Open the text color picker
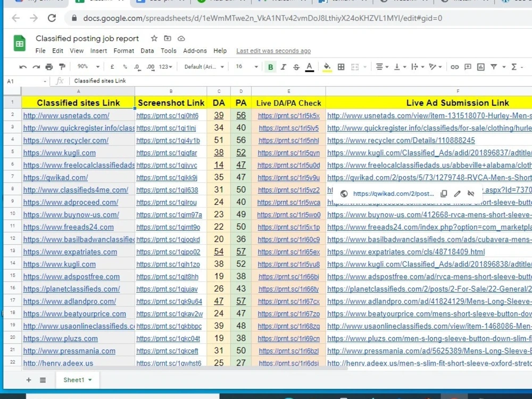 coord(309,67)
